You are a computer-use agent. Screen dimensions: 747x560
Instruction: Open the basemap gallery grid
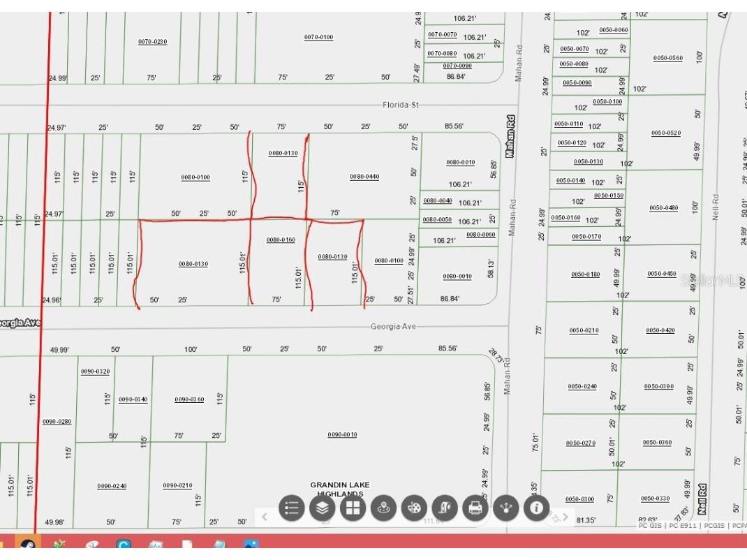pyautogui.click(x=353, y=508)
